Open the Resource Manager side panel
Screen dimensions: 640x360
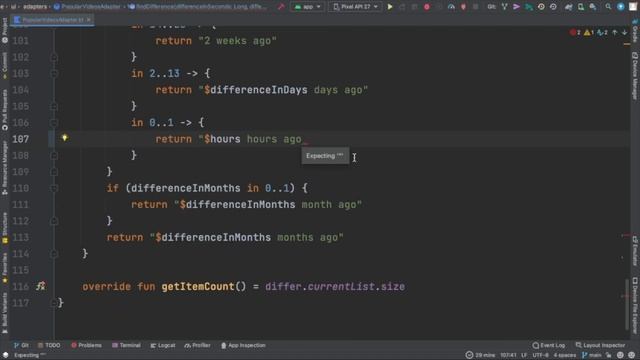4,167
